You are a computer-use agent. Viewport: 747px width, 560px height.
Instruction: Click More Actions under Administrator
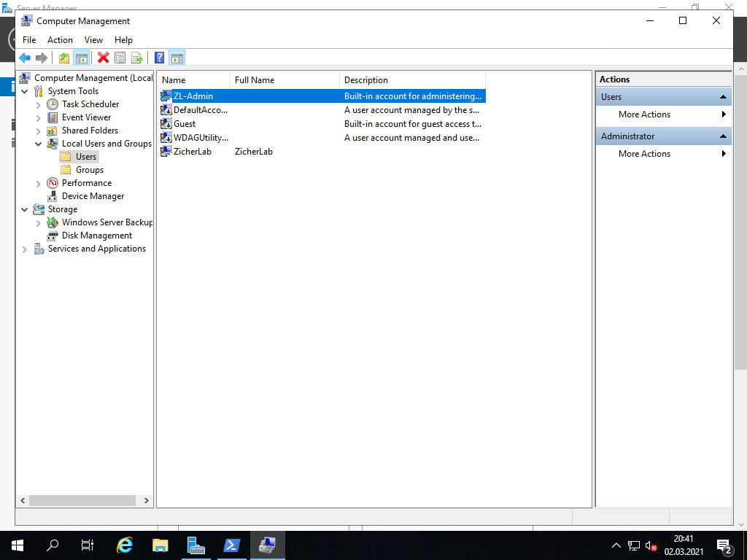(x=644, y=154)
